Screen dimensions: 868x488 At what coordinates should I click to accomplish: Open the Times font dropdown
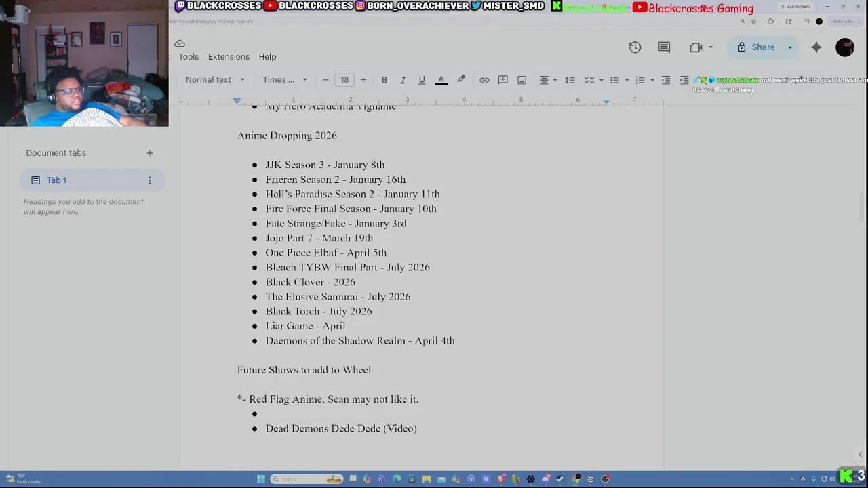tap(285, 80)
